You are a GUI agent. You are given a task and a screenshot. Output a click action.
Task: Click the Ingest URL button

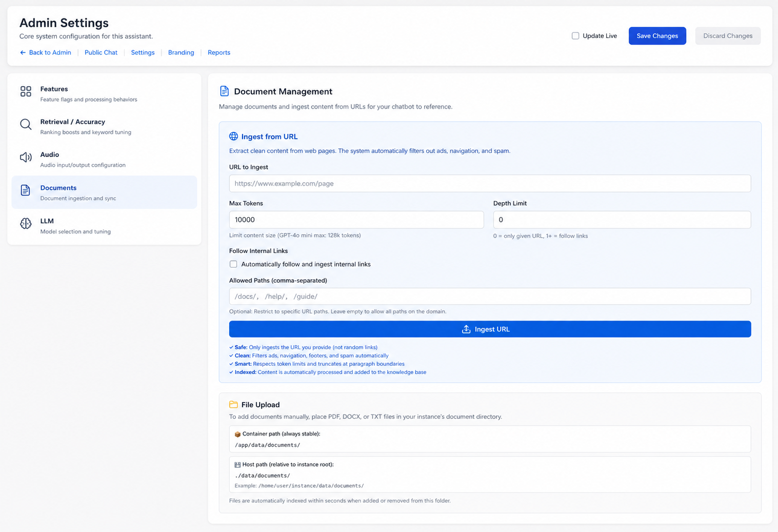click(x=490, y=329)
